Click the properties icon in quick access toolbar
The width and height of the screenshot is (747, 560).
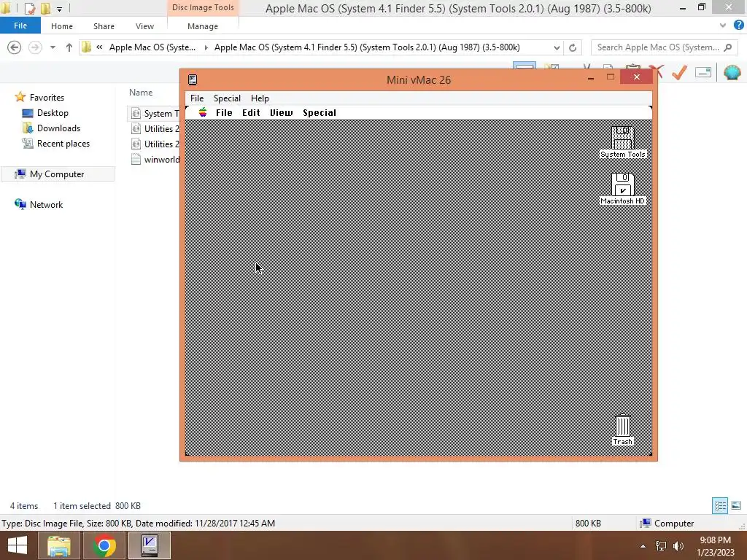[x=29, y=8]
